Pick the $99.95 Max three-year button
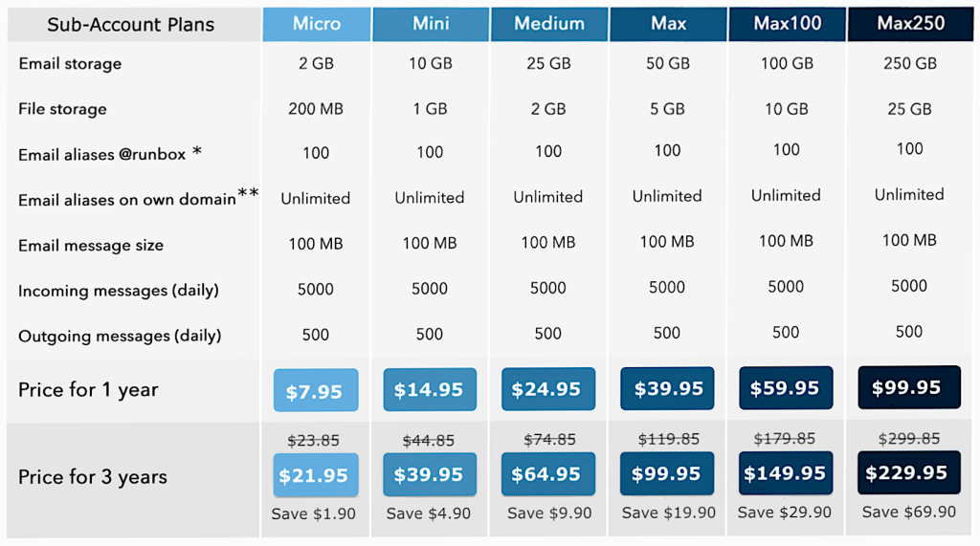Image resolution: width=980 pixels, height=546 pixels. [667, 473]
